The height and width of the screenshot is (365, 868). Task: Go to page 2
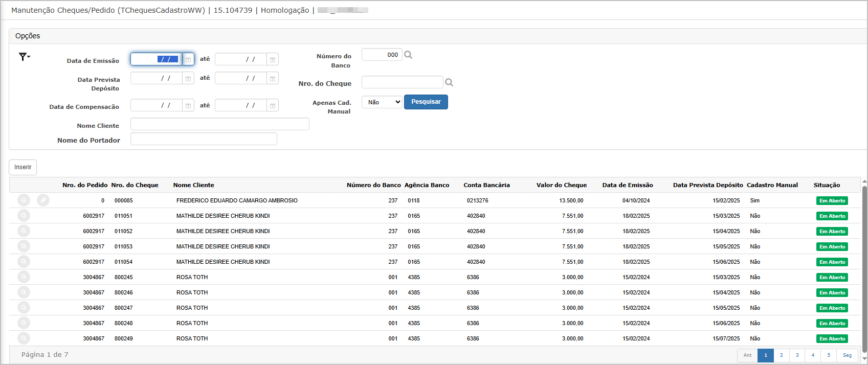(x=782, y=355)
